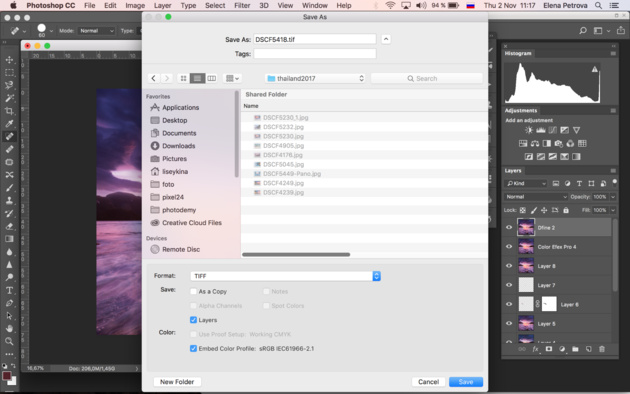The width and height of the screenshot is (630, 394).
Task: Open the Filter menu
Action: coord(242,6)
